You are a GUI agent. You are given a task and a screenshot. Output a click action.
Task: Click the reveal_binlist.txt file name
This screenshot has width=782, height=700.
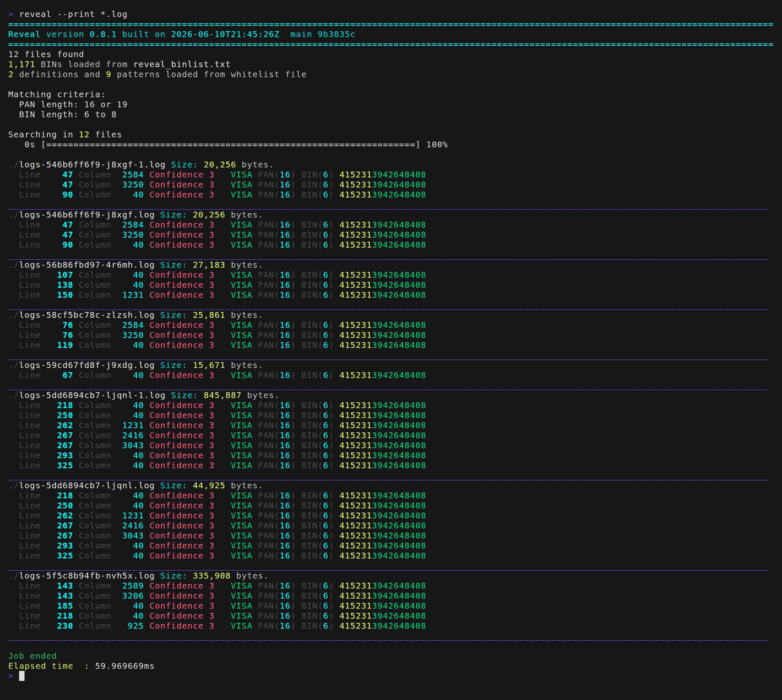(x=182, y=65)
